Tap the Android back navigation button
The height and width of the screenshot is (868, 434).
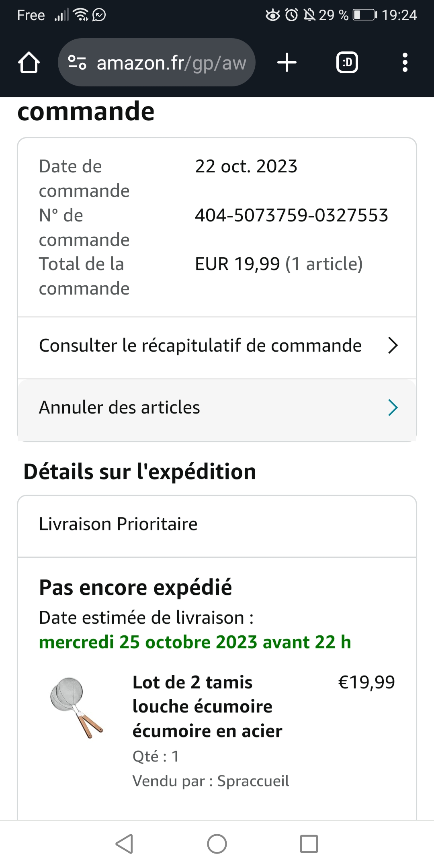tap(125, 843)
